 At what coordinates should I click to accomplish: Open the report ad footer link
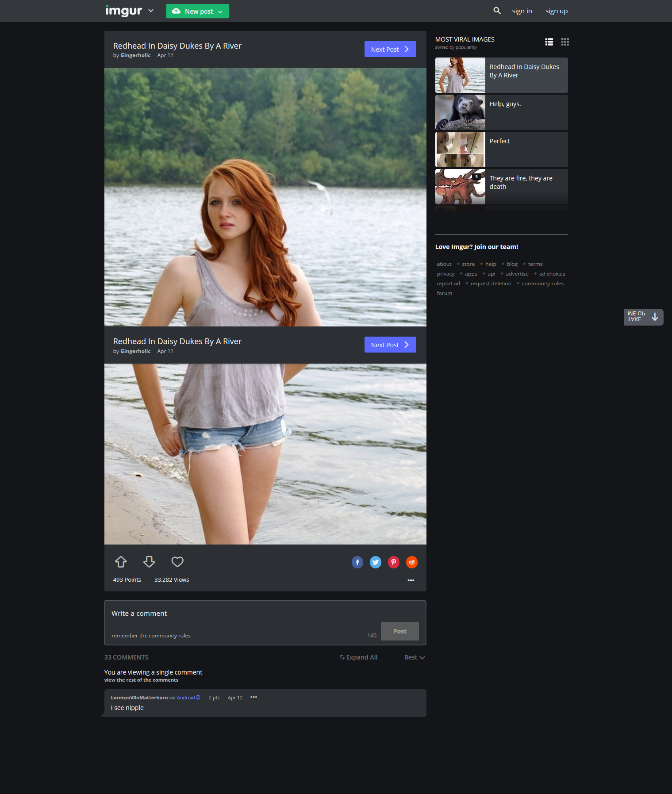point(448,284)
